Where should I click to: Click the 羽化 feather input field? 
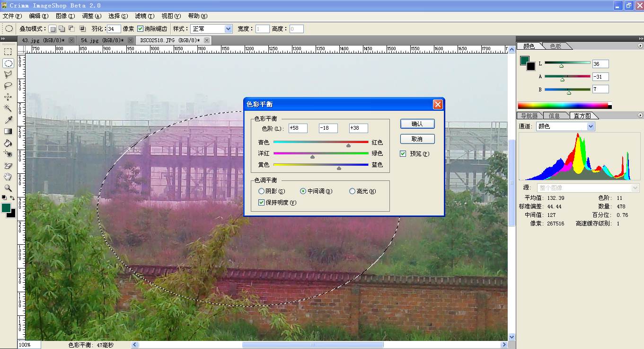tap(114, 29)
